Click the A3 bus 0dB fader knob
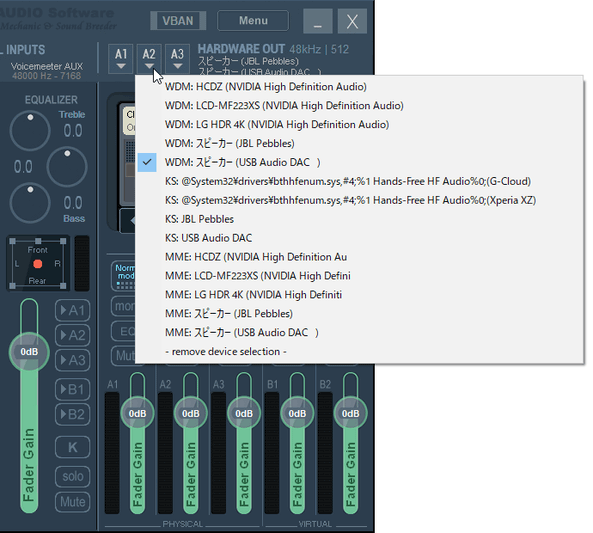The image size is (593, 533). tap(244, 413)
